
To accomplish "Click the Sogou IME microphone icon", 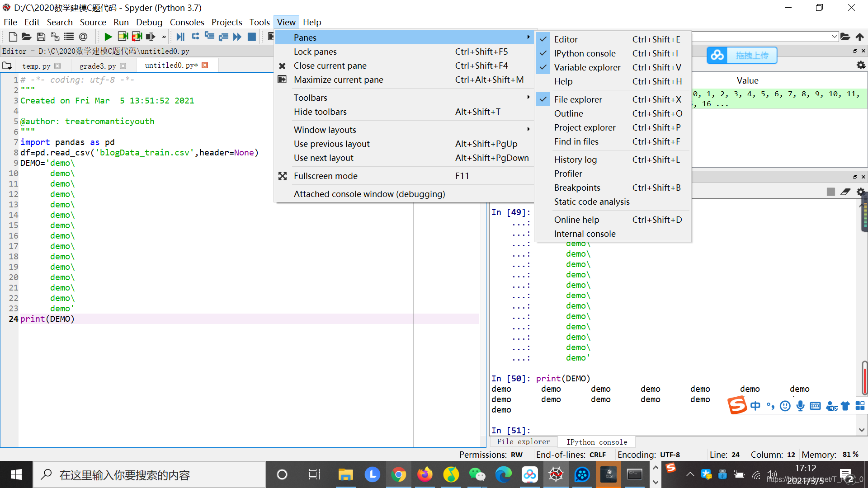I will pos(800,406).
